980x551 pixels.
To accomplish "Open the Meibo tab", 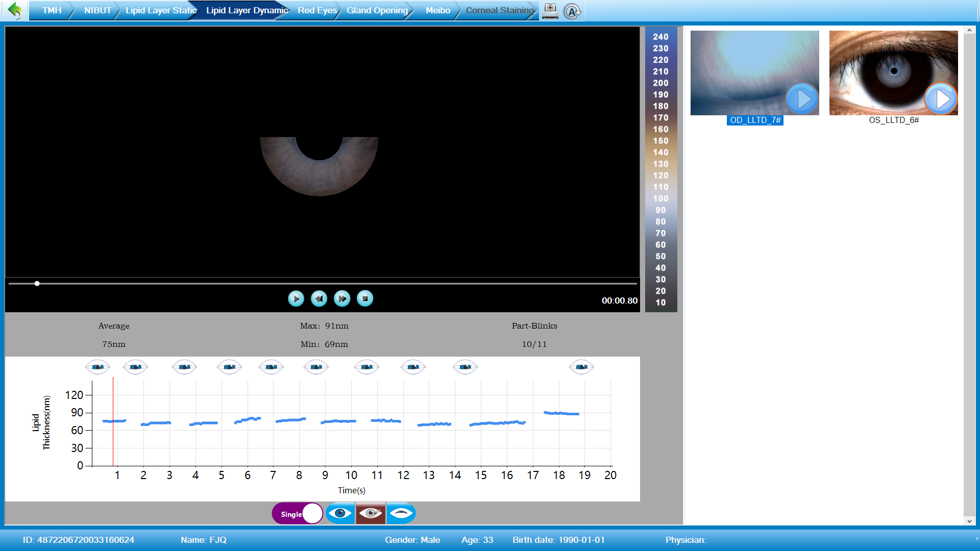I will pos(437,10).
